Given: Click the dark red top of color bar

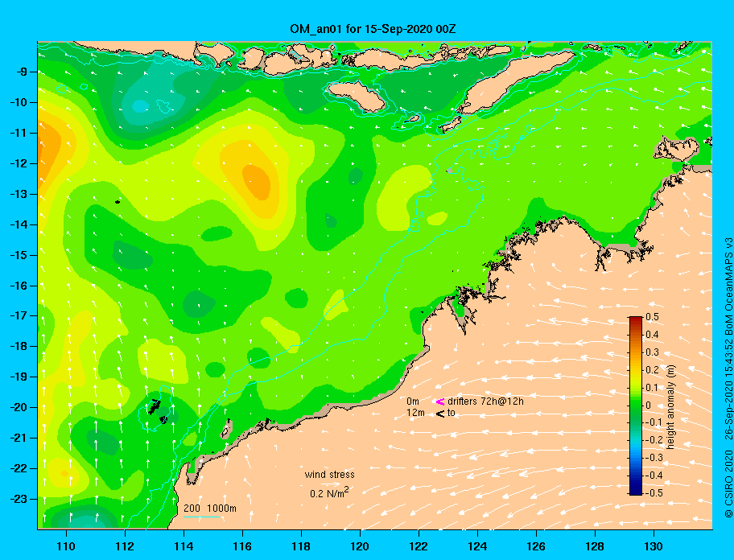Looking at the screenshot, I should point(636,319).
